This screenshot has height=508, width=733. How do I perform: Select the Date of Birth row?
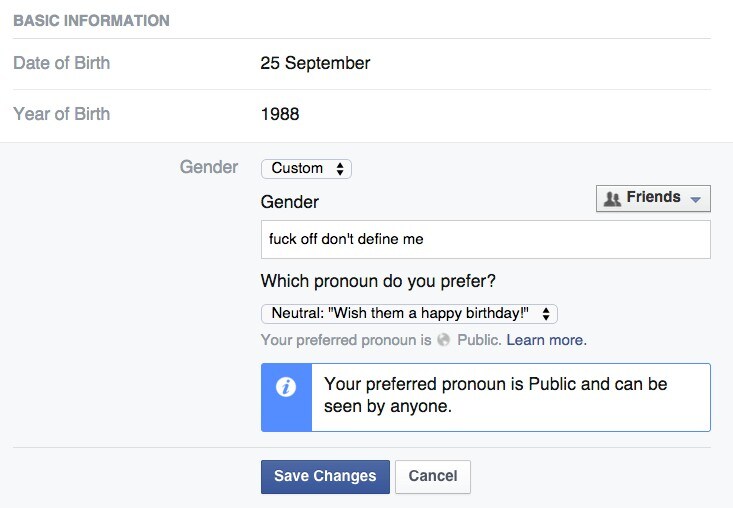tap(362, 64)
